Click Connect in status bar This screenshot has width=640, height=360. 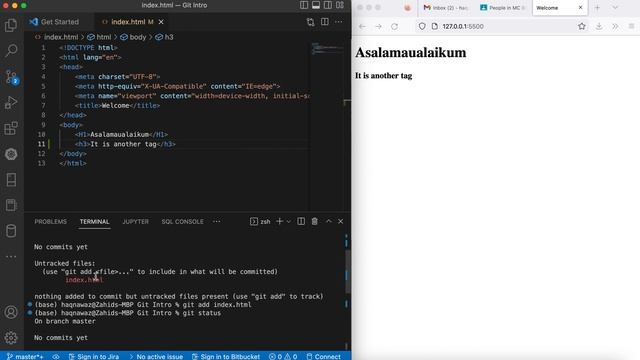(324, 356)
